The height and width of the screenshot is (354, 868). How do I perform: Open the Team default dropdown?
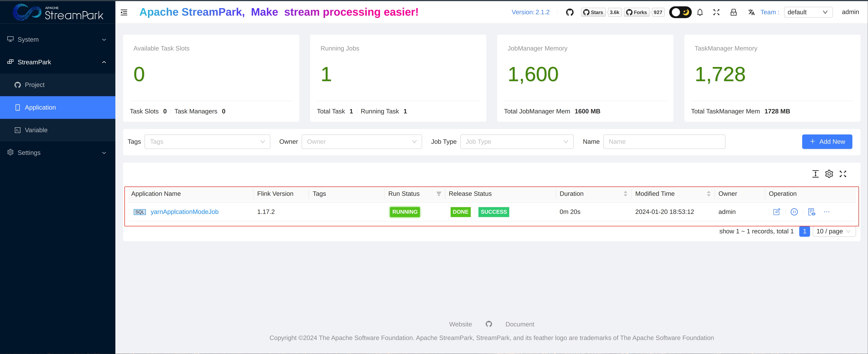click(808, 12)
